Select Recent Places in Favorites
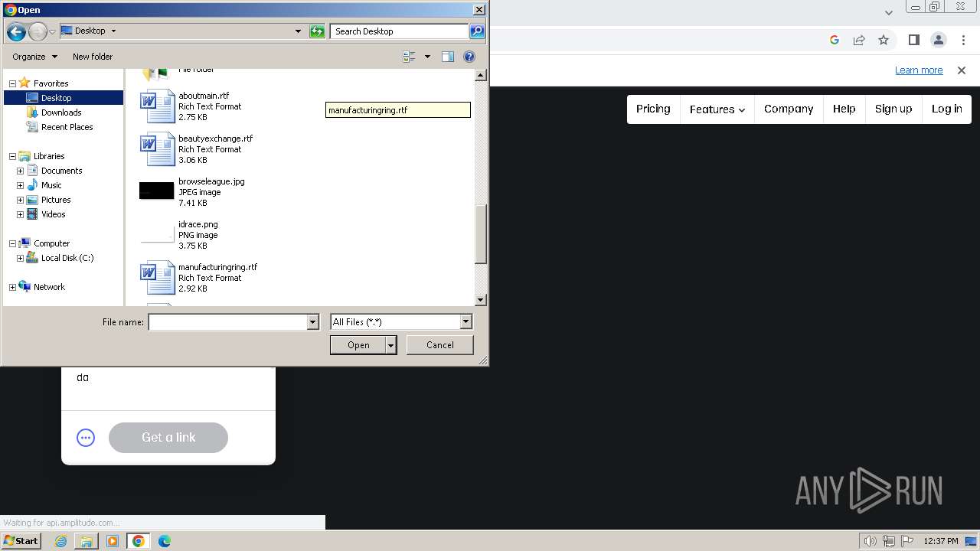Viewport: 980px width, 551px height. pyautogui.click(x=67, y=127)
